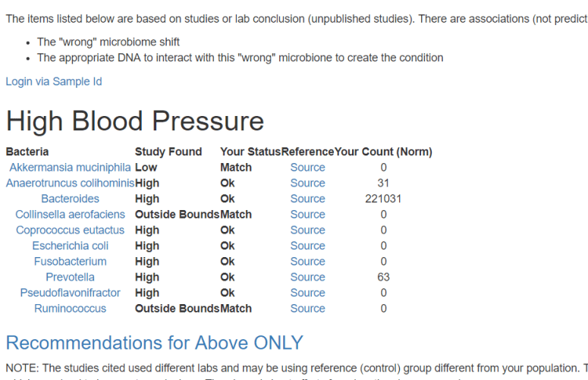Select the Bacteroides bacteria link
The width and height of the screenshot is (588, 380).
[x=70, y=199]
